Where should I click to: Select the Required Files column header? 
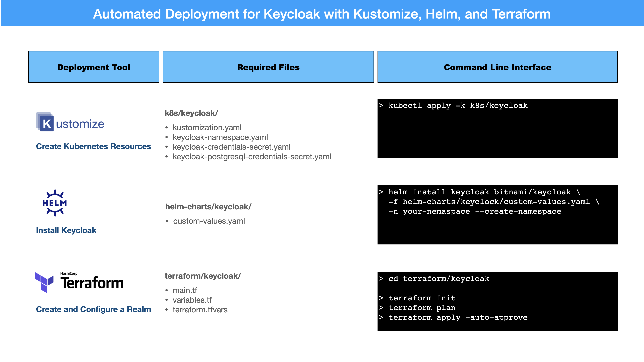tap(268, 67)
